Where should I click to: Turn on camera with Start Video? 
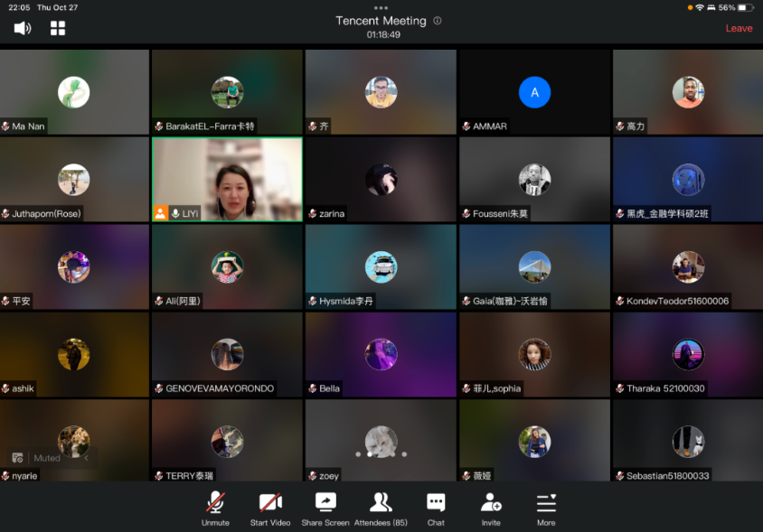click(270, 509)
